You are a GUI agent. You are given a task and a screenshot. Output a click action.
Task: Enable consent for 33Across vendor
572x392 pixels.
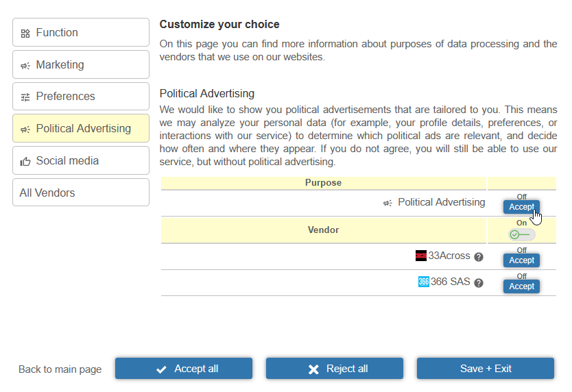point(521,260)
